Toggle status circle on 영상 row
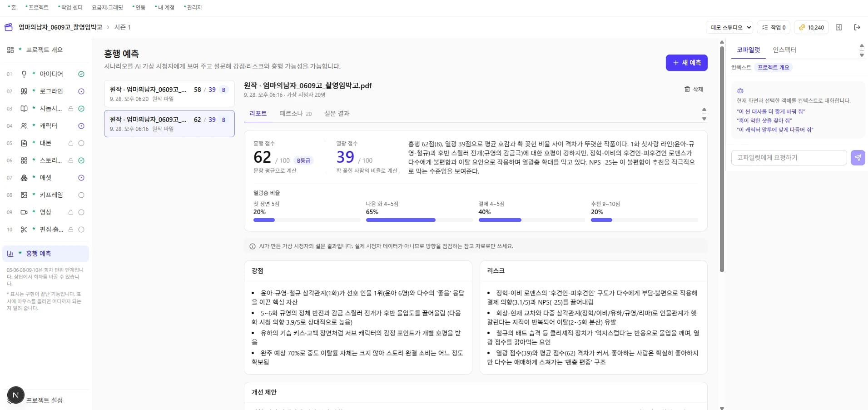868x410 pixels. point(81,212)
